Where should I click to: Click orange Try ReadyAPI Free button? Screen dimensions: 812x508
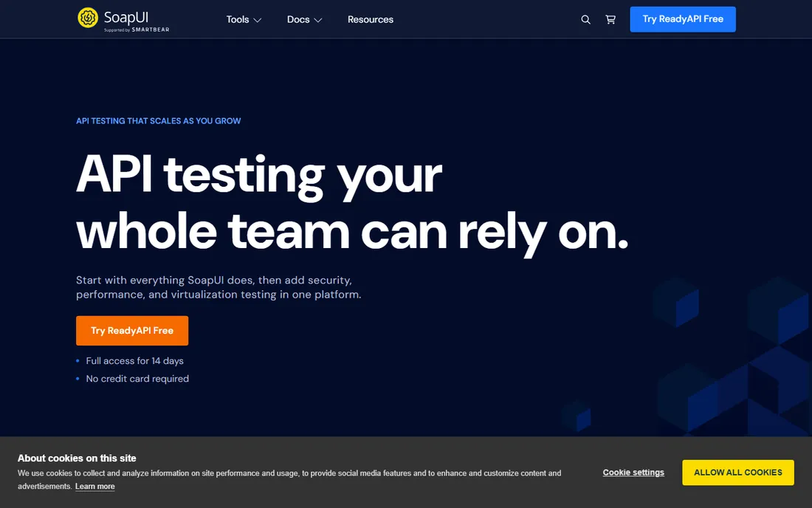[x=132, y=330]
